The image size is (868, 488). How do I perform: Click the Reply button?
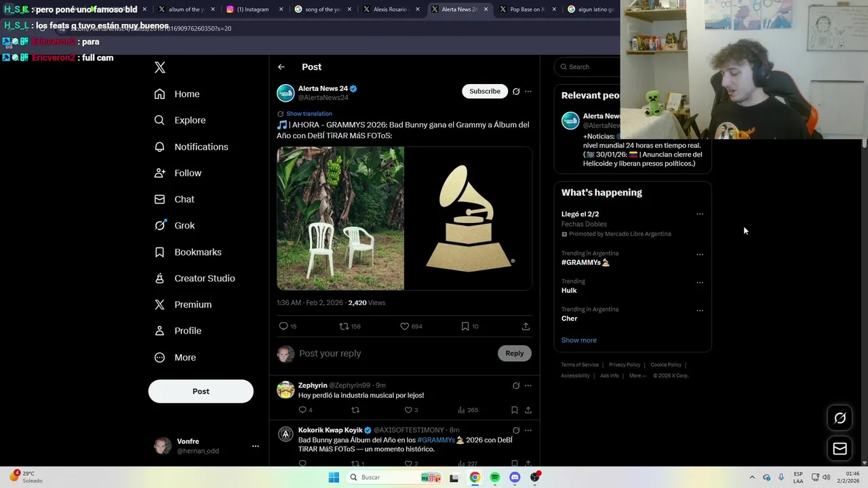[515, 353]
